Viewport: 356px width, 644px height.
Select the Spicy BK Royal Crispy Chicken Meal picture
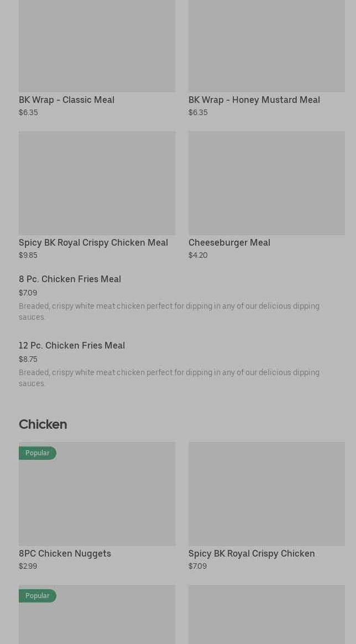click(97, 183)
